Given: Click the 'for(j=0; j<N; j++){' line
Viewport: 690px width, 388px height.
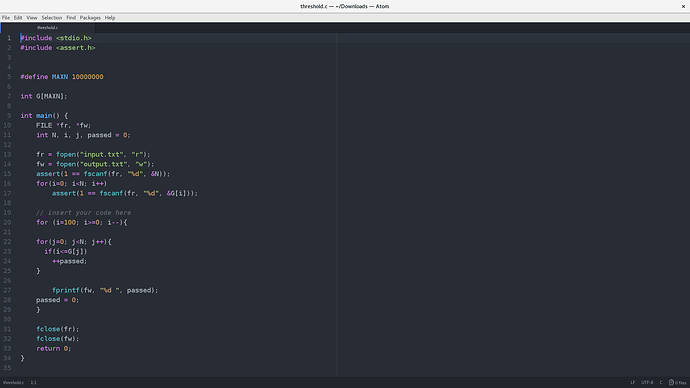Looking at the screenshot, I should [74, 242].
